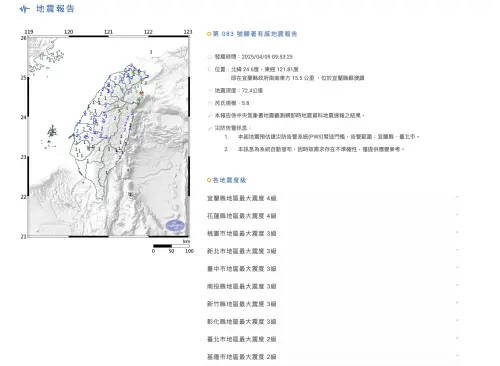Click the alert icon beside 災防告警訊息

pos(210,128)
